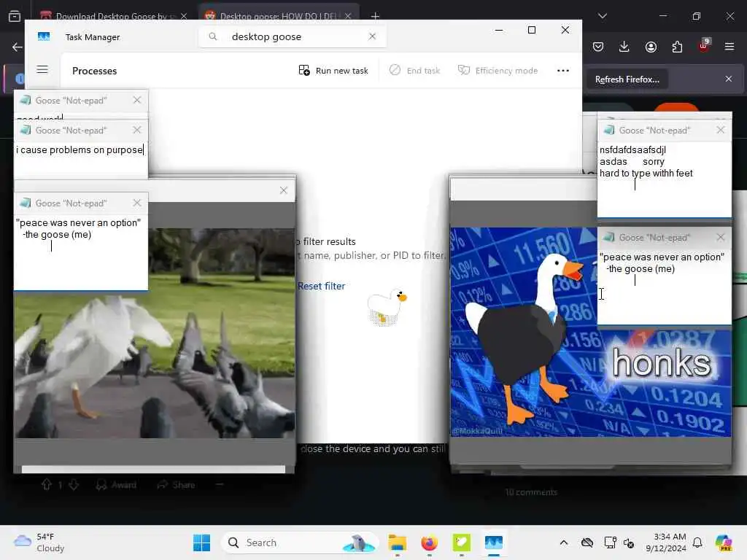This screenshot has width=747, height=560.
Task: Click Run new task button
Action: 333,71
